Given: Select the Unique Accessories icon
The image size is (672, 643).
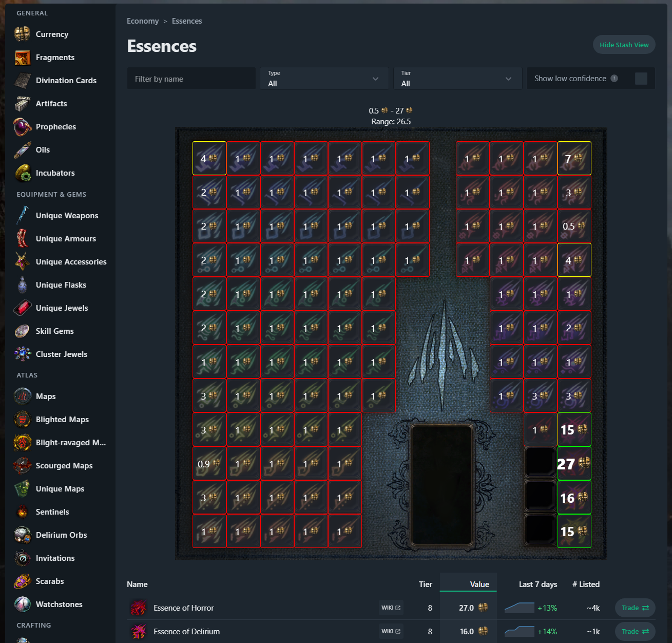Looking at the screenshot, I should (x=22, y=261).
